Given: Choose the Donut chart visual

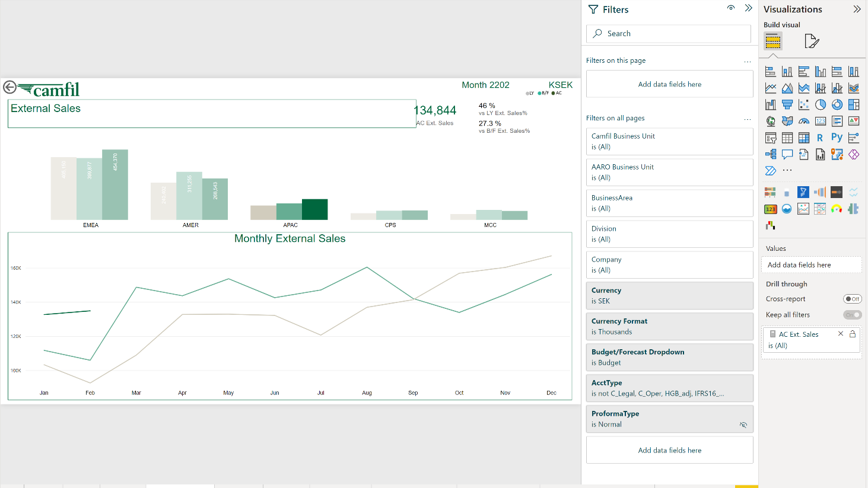Looking at the screenshot, I should (x=837, y=105).
